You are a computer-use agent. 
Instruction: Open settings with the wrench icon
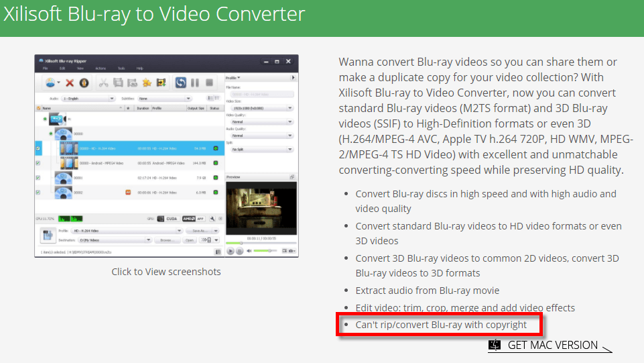coord(212,219)
